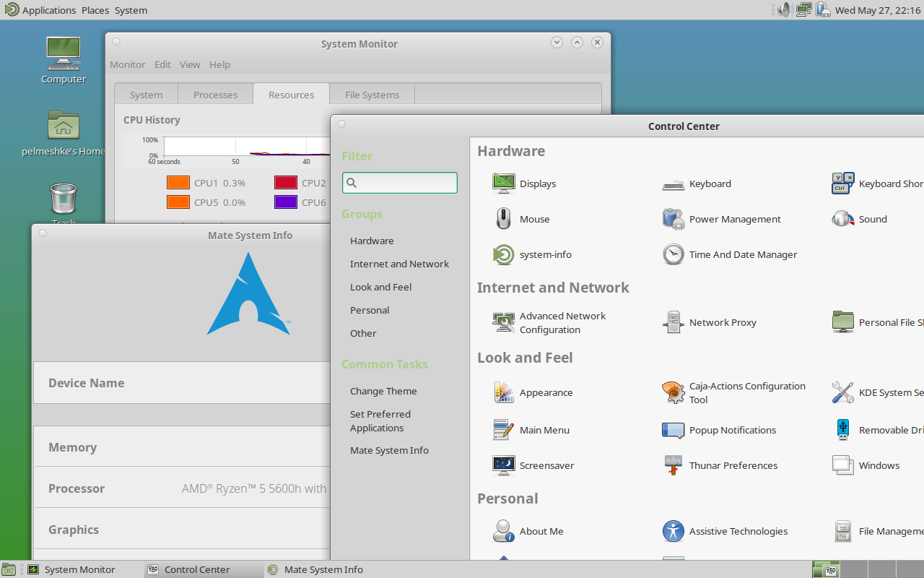Screen dimensions: 924x578
Task: Open Keyboard preferences in Control Center
Action: tap(697, 184)
